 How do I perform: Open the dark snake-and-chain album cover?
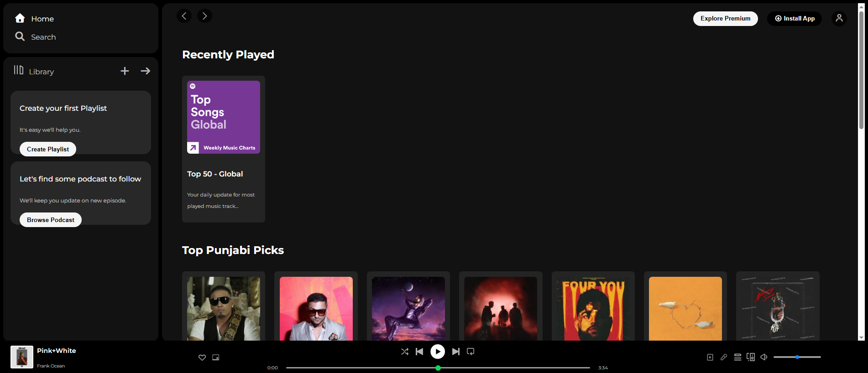(778, 309)
